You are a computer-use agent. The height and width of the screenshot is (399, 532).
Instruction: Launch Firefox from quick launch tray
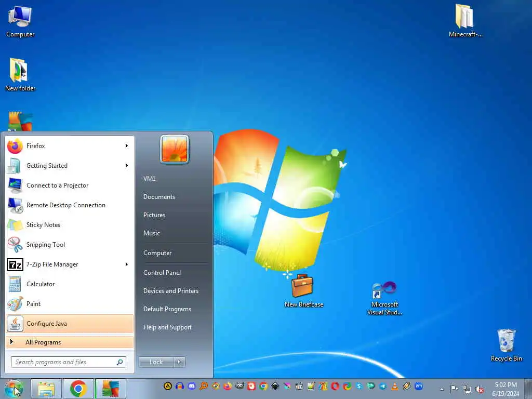pos(228,386)
